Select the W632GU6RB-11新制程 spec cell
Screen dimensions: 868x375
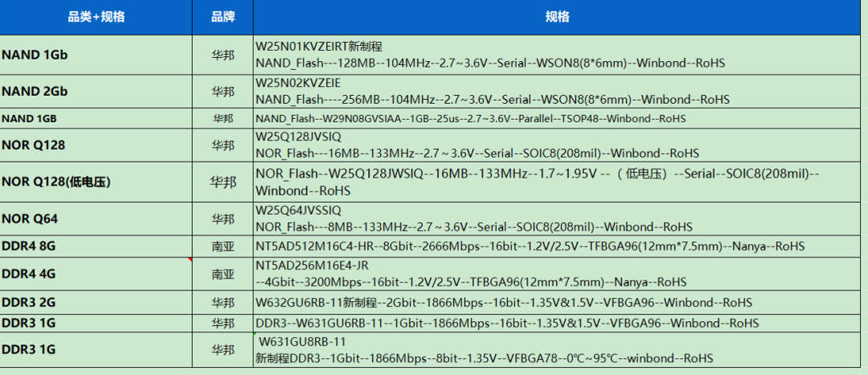(x=557, y=303)
